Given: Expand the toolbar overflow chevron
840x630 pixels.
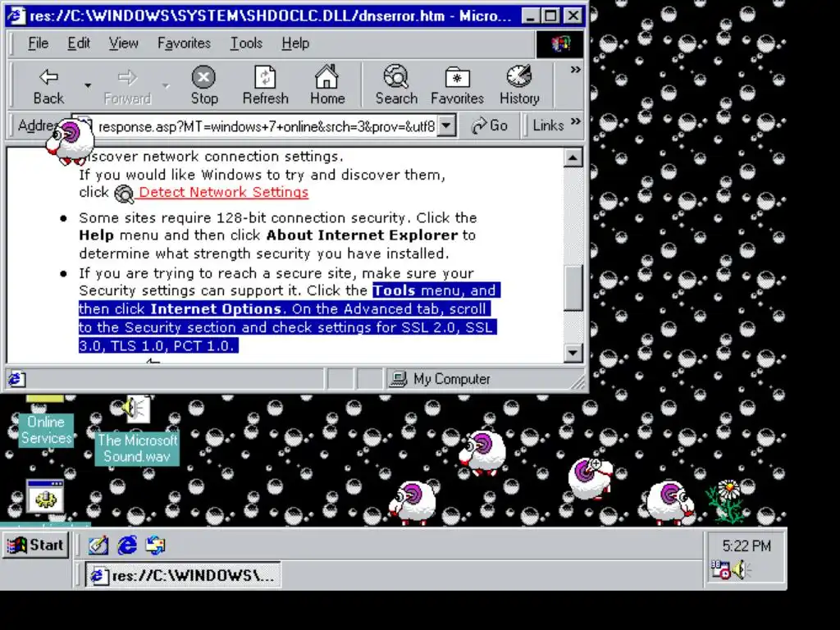Looking at the screenshot, I should tap(575, 71).
